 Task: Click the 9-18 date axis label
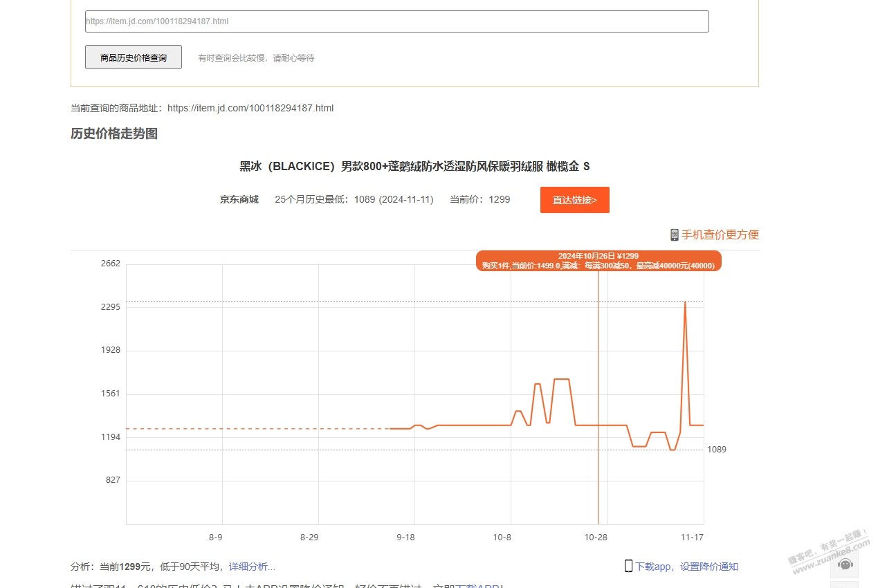pos(405,538)
